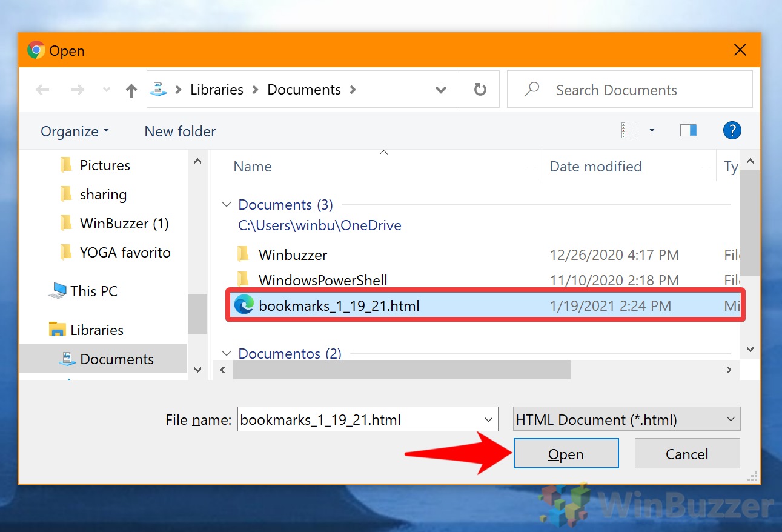Screen dimensions: 782x532
Task: Click the Edge icon beside bookmarks_1_19_21.html
Action: coord(244,305)
